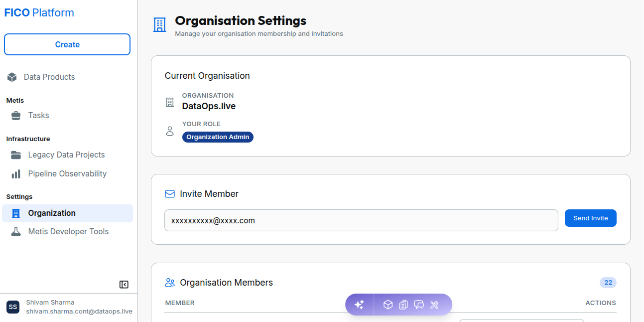This screenshot has height=322, width=644.
Task: Click the clipboard list icon in floating toolbar
Action: [x=403, y=305]
